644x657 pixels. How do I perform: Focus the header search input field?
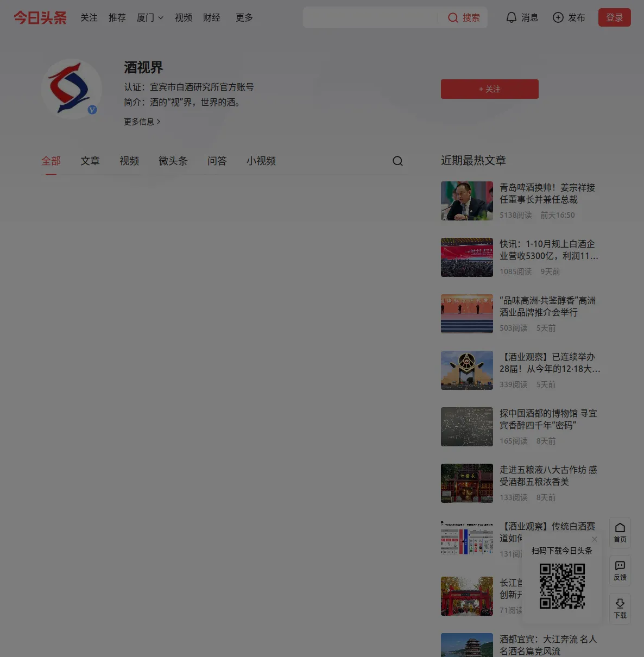click(370, 17)
